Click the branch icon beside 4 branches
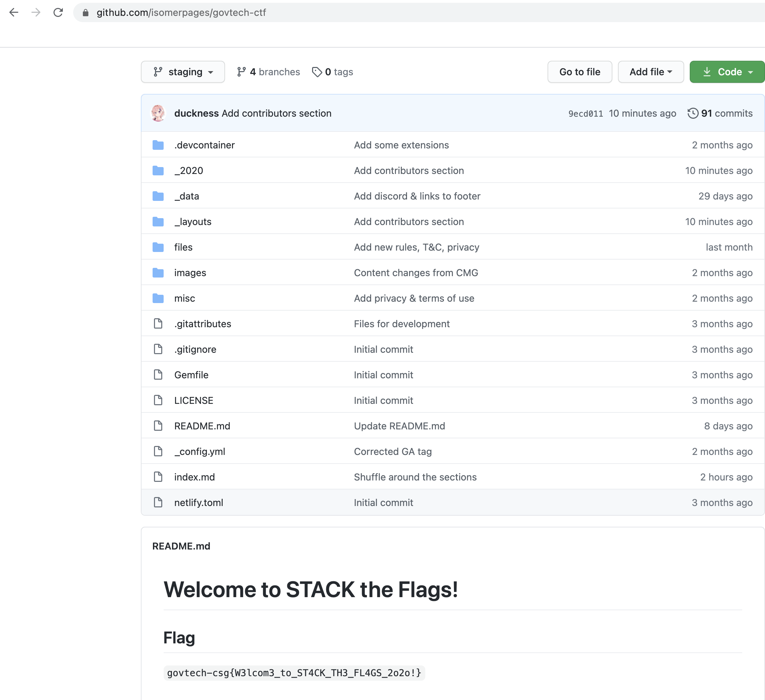This screenshot has height=700, width=765. (x=241, y=72)
